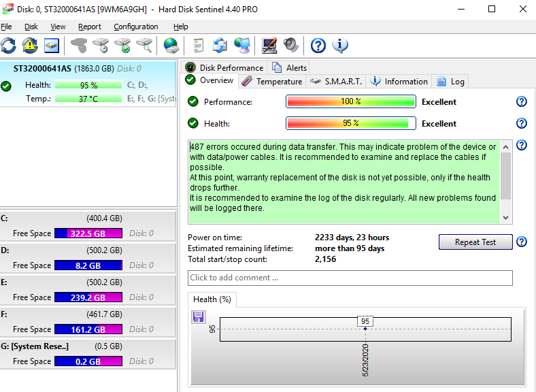
Task: Click the start/stop count value 2,156
Action: (x=325, y=259)
